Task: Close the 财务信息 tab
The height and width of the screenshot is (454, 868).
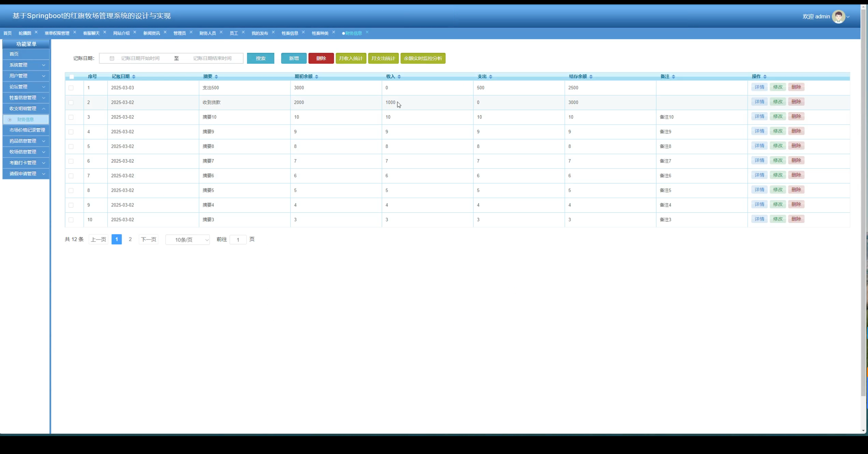Action: click(x=367, y=33)
